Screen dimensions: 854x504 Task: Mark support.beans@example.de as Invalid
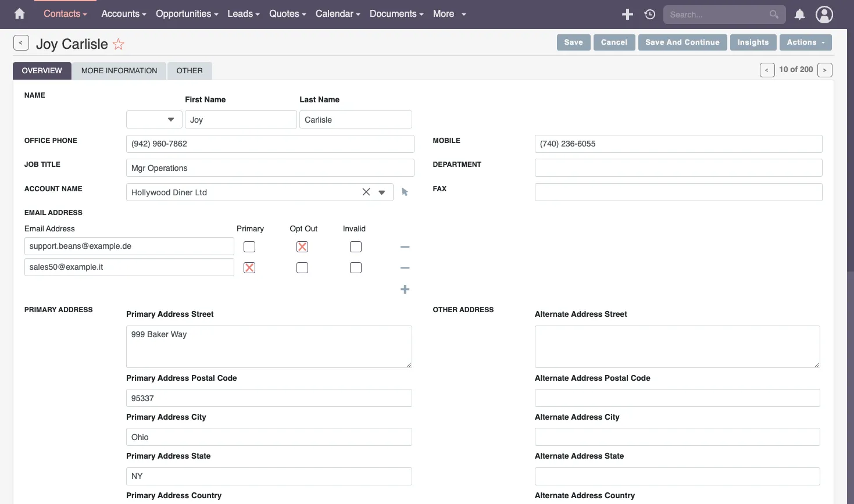coord(356,247)
